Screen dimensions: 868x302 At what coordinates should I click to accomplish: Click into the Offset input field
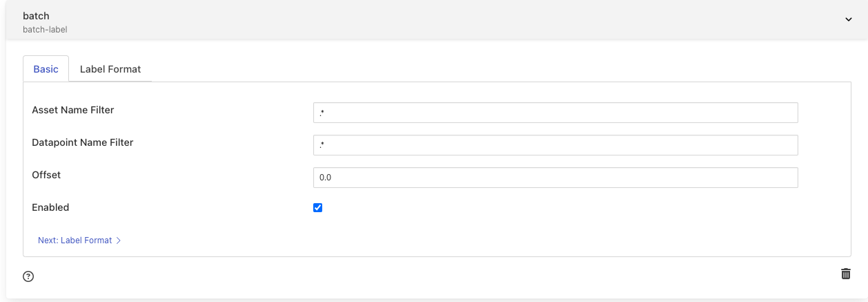click(555, 178)
